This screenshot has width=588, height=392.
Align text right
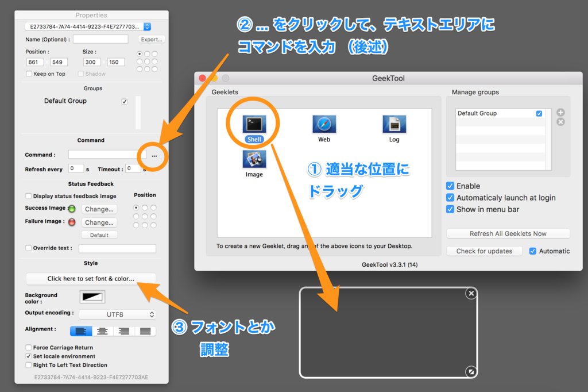pyautogui.click(x=124, y=331)
